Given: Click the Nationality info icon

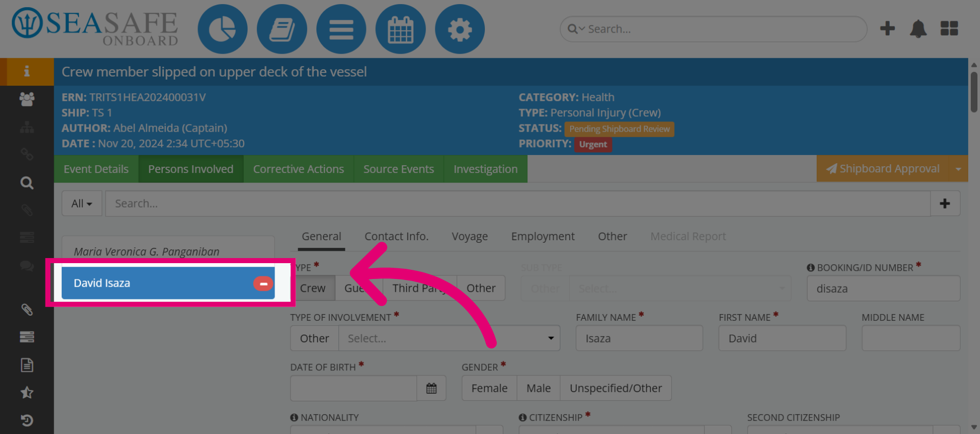Looking at the screenshot, I should [294, 417].
